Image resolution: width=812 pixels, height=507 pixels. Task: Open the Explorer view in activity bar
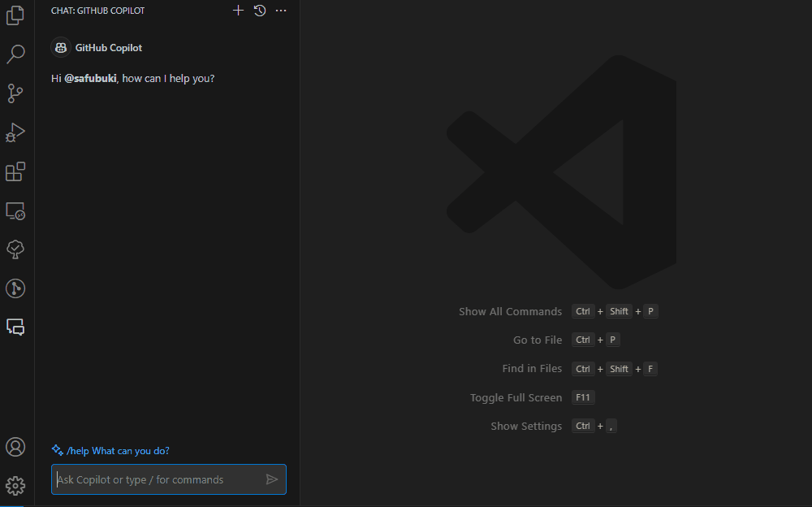pyautogui.click(x=15, y=15)
